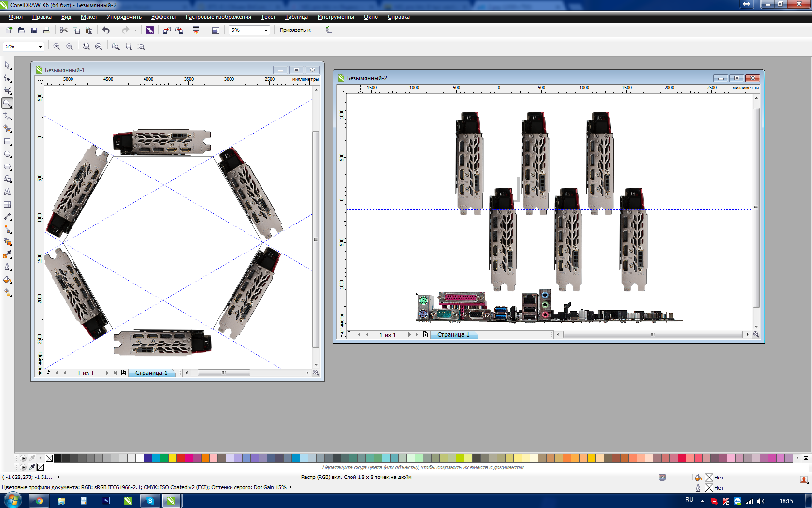The image size is (812, 508).
Task: Click the Import icon in toolbar
Action: (166, 30)
